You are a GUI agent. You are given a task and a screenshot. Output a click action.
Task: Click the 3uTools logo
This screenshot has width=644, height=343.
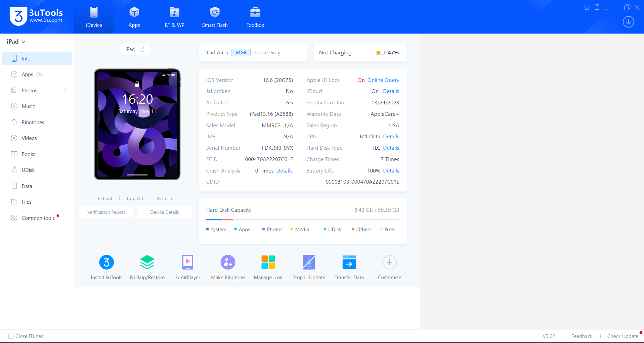[x=36, y=16]
